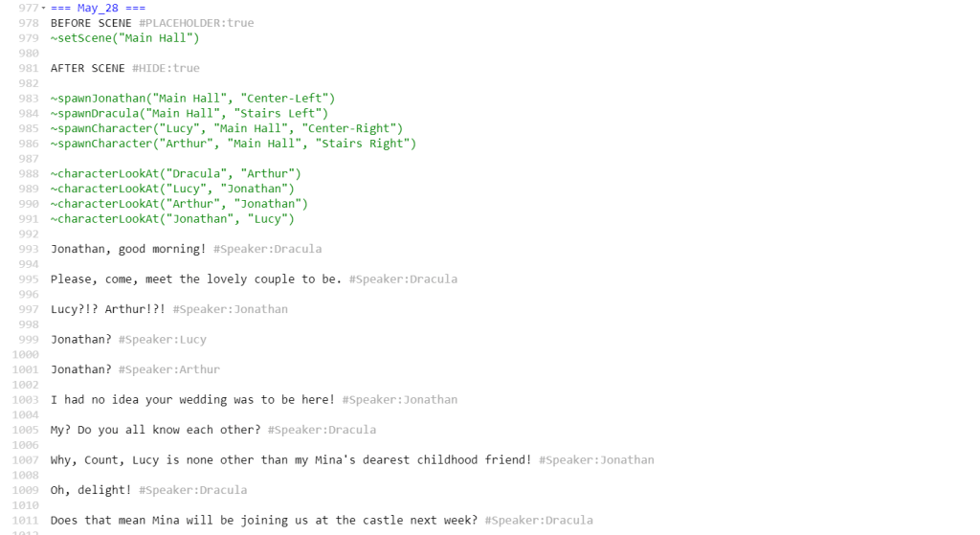Click line number 1007 in gutter
The width and height of the screenshot is (980, 535).
[25, 460]
